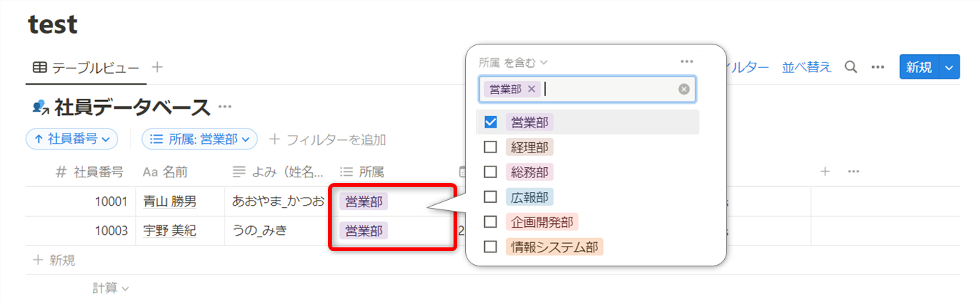Click the 青山 勝男 name cell
This screenshot has width=980, height=305.
(170, 201)
